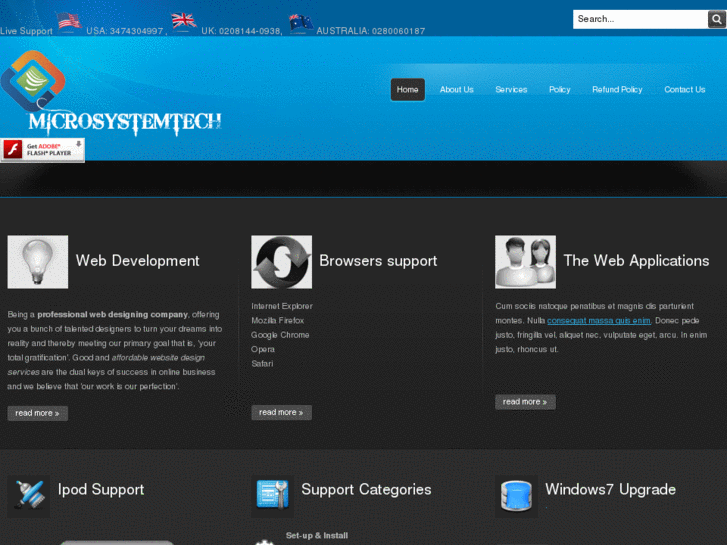
Task: Click read more under Browsers support
Action: pos(281,412)
